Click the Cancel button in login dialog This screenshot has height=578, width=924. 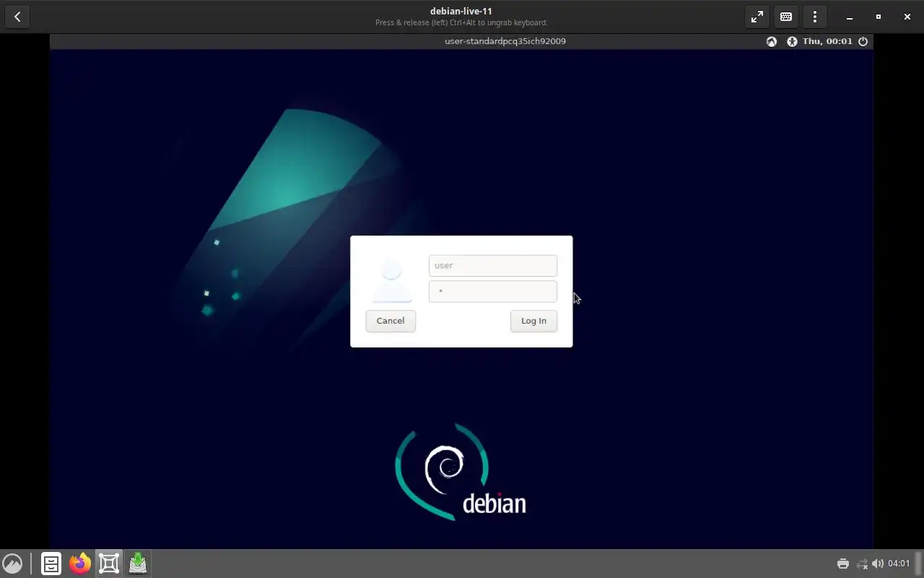[391, 321]
